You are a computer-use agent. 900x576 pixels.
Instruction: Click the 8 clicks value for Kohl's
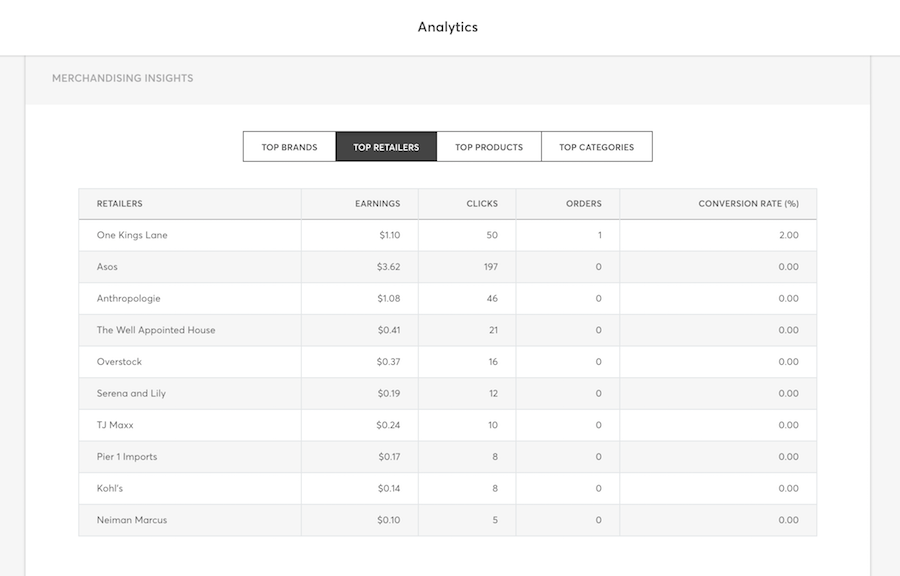coord(495,488)
